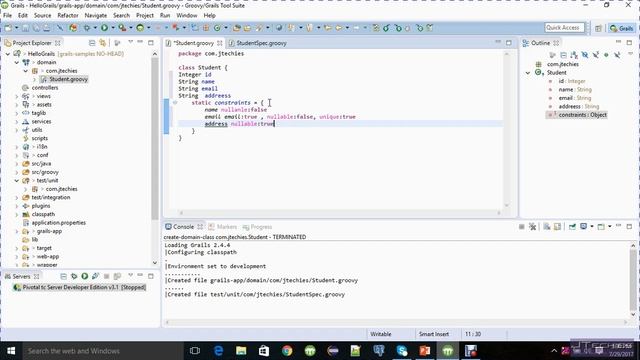Click the New file toolbar icon

(x=8, y=28)
